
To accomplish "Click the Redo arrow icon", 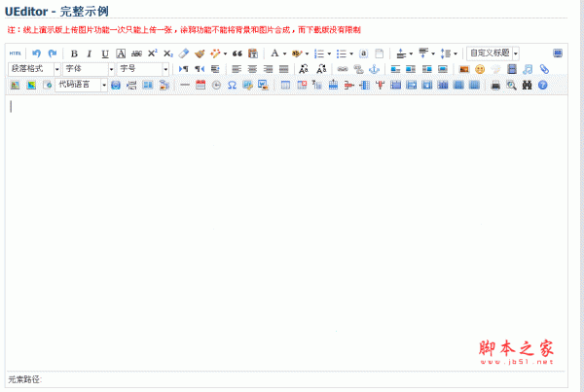I will (x=53, y=53).
